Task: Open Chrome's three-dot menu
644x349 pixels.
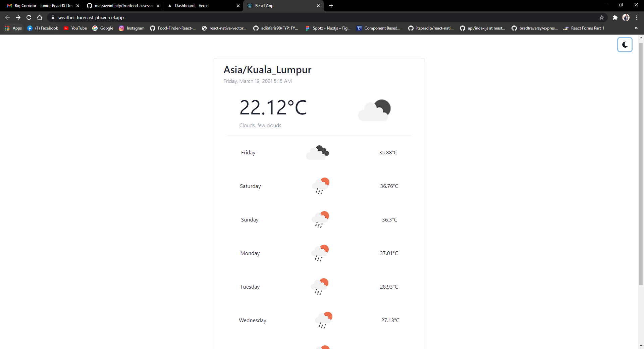Action: click(x=636, y=17)
